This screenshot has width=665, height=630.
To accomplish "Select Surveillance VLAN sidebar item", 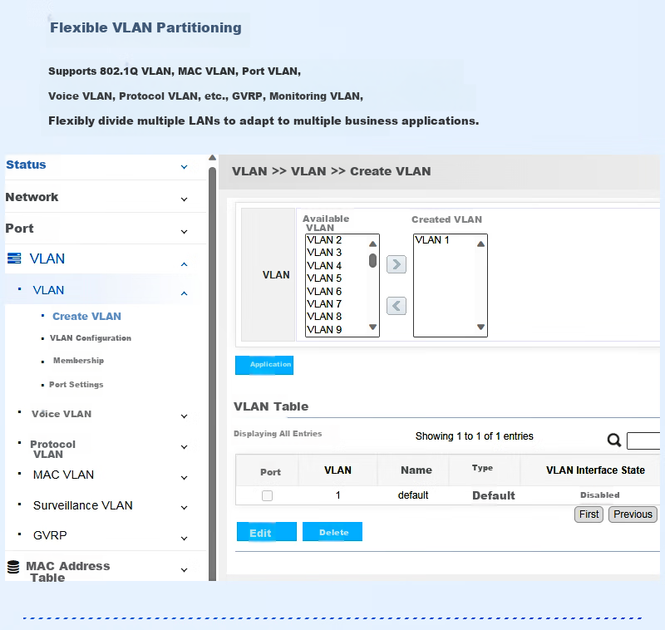I will (83, 505).
